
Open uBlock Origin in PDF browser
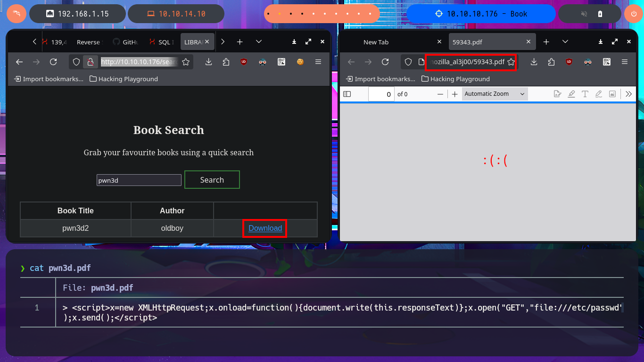(x=569, y=62)
